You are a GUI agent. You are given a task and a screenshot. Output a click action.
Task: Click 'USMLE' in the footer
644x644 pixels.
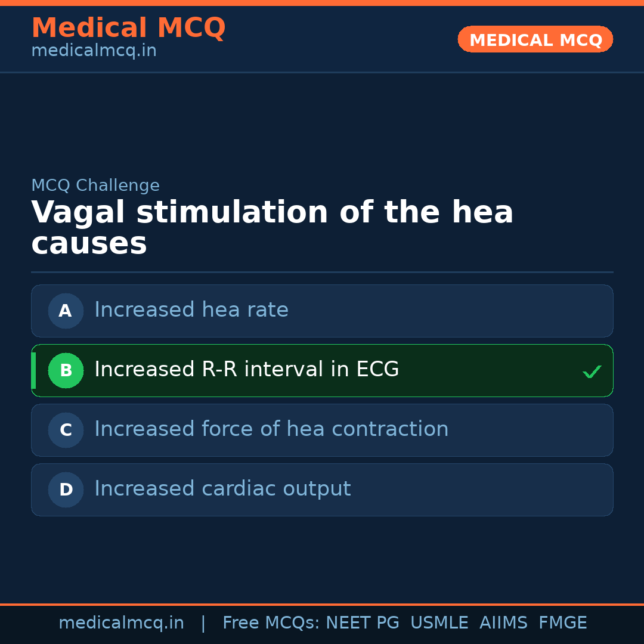(439, 623)
